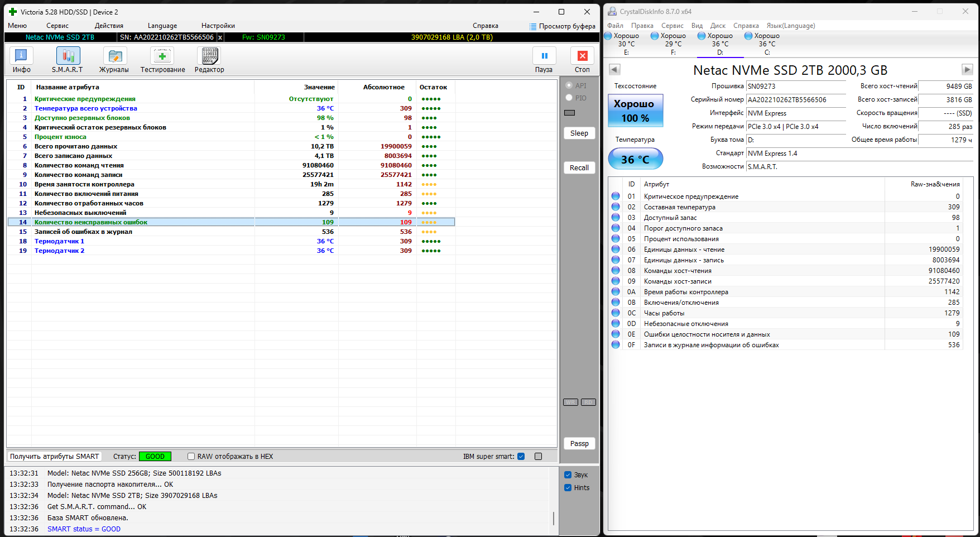Click the status circle for Единицы данных - чтение
The width and height of the screenshot is (980, 537).
pyautogui.click(x=616, y=250)
